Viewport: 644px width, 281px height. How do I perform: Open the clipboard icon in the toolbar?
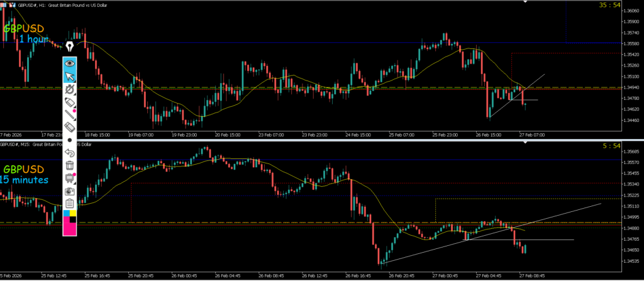[70, 203]
